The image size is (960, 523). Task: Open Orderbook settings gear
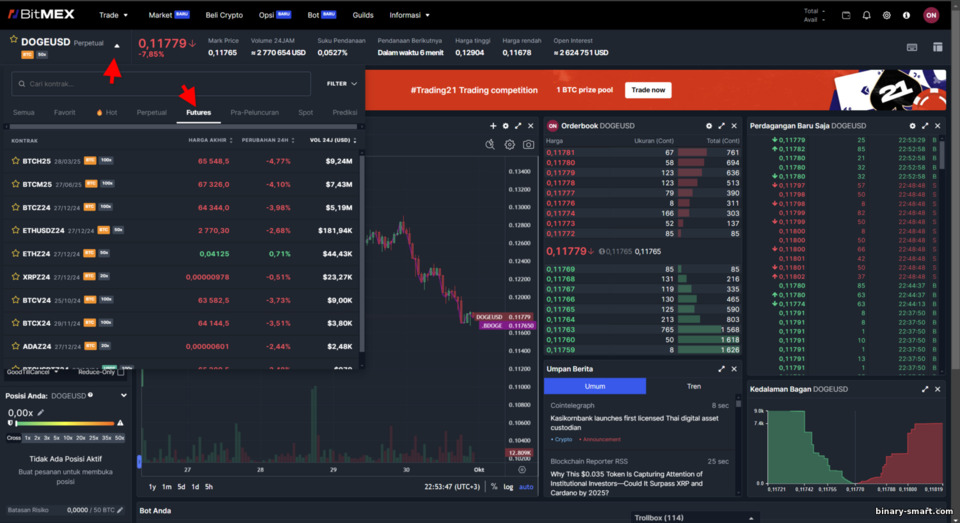click(709, 126)
